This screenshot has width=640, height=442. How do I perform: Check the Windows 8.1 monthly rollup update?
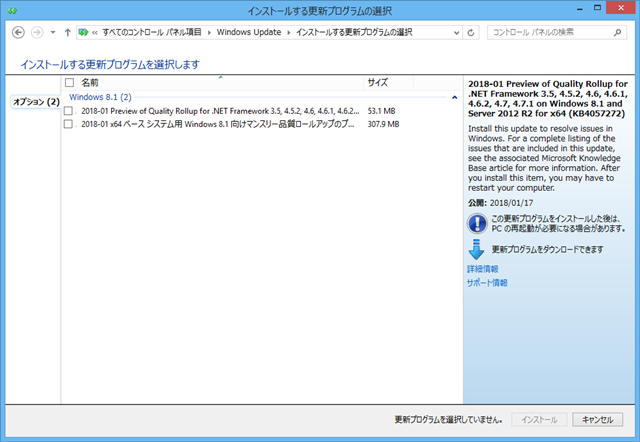(68, 124)
